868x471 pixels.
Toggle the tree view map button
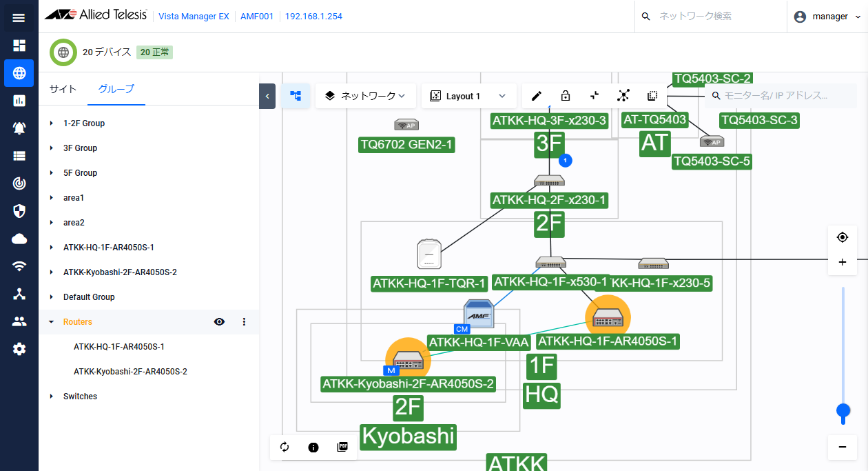click(x=296, y=96)
